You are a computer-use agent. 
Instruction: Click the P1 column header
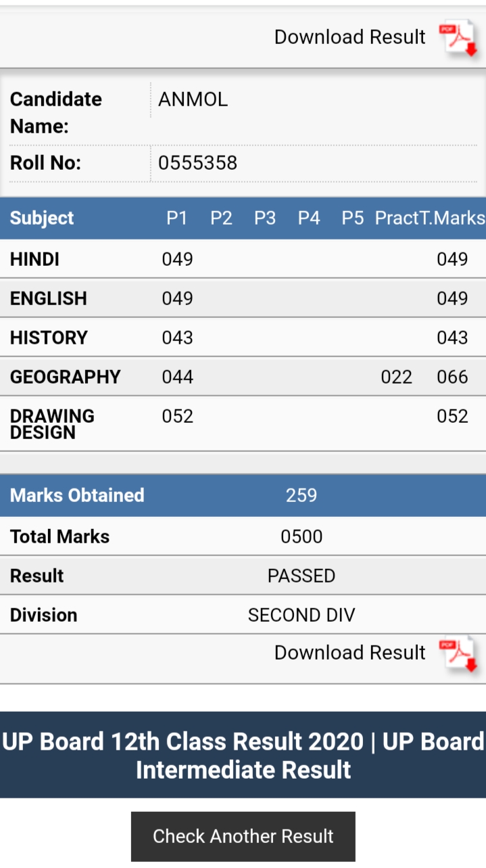click(177, 218)
